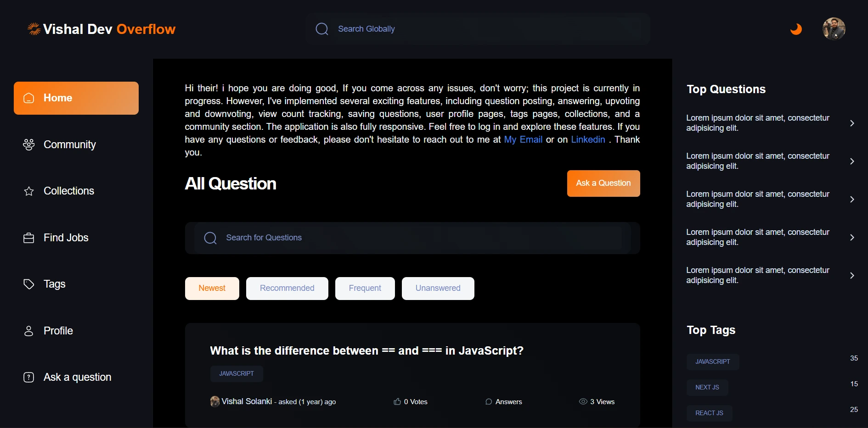The image size is (868, 428).
Task: Expand the third Top Questions chevron
Action: [x=851, y=200]
